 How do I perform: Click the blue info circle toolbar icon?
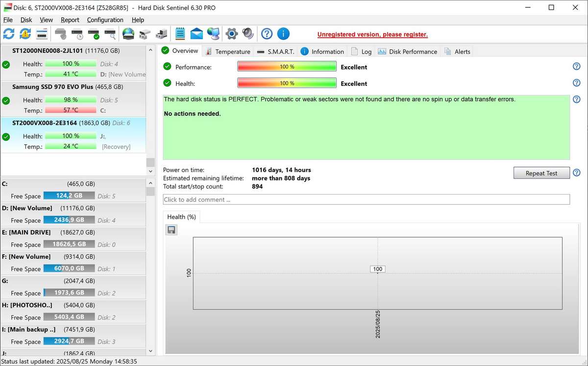(283, 34)
